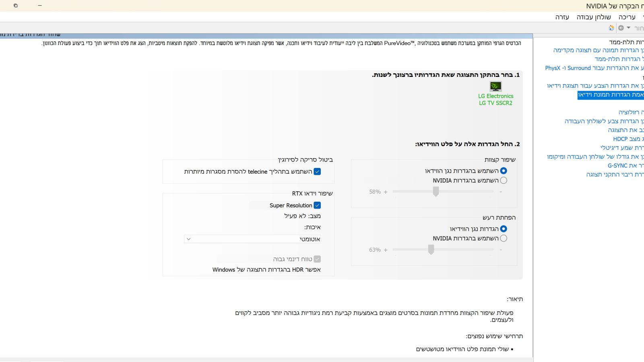Click the minus icon of edge enhancement slider
644x362 pixels.
[x=501, y=192]
